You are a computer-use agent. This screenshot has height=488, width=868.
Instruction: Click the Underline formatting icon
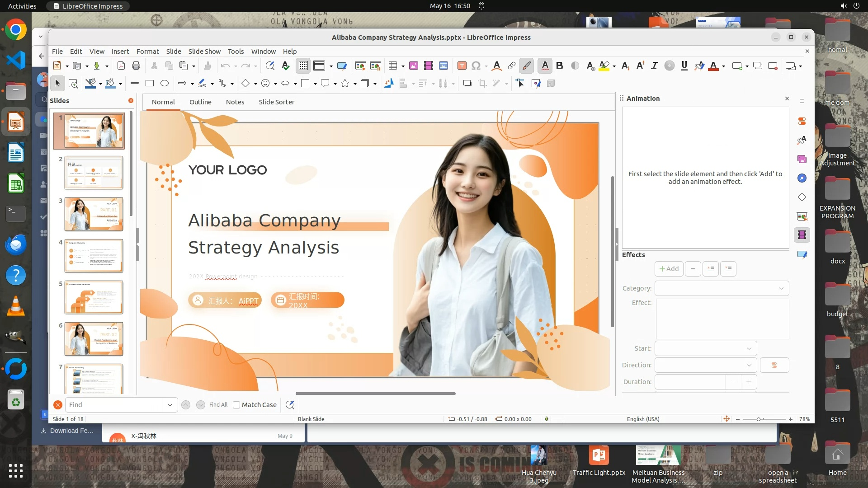pyautogui.click(x=684, y=66)
